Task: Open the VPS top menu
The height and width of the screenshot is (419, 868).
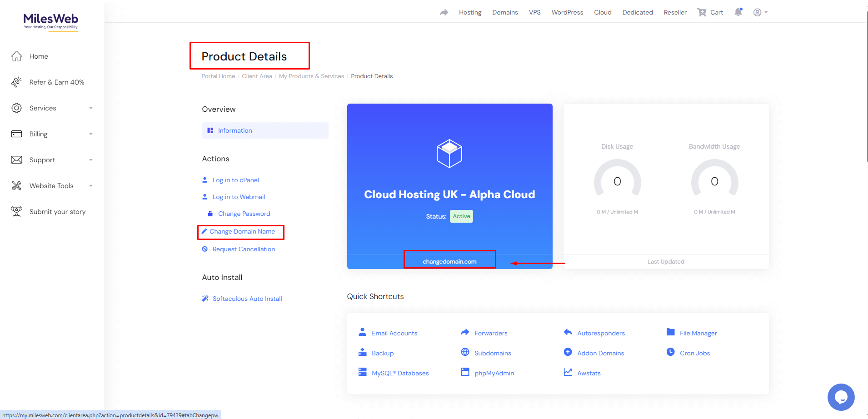Action: 534,12
